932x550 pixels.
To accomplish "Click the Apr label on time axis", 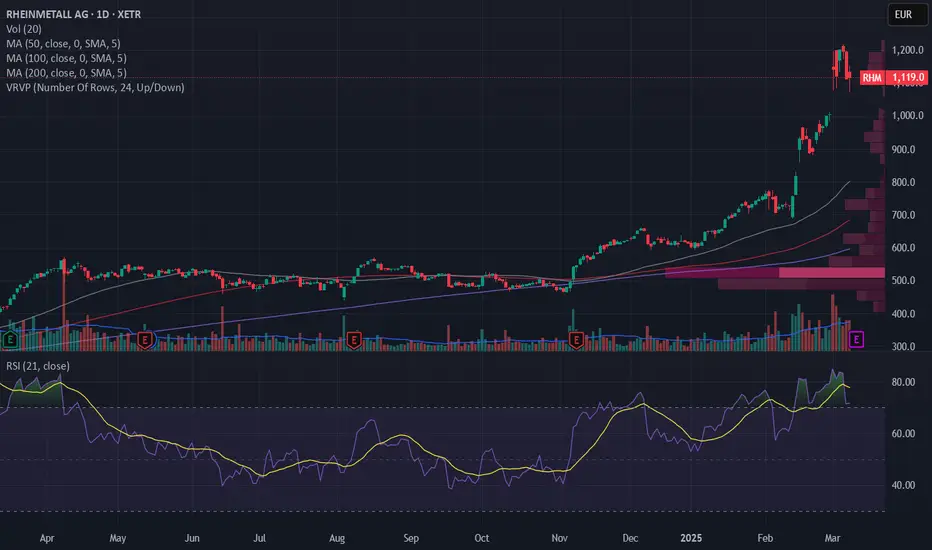I will pos(47,538).
